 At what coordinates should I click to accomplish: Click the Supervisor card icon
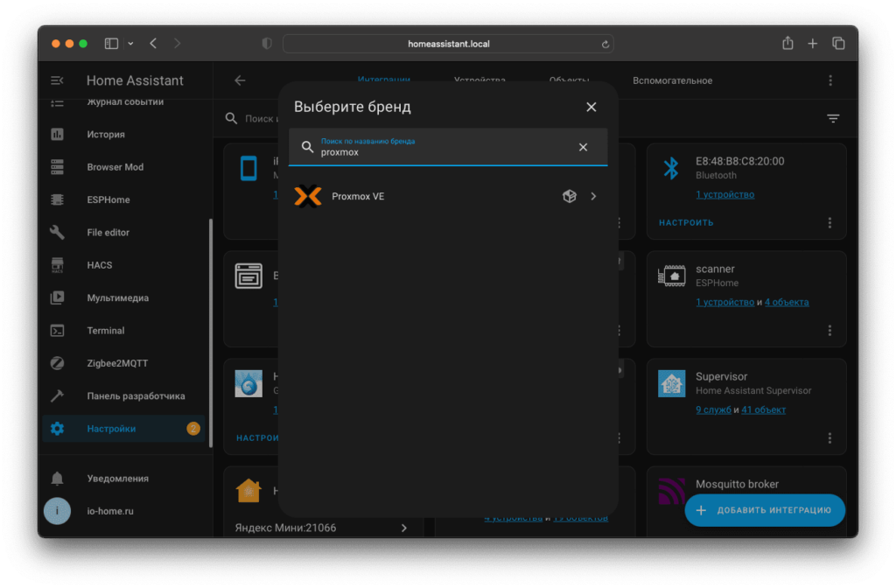671,383
